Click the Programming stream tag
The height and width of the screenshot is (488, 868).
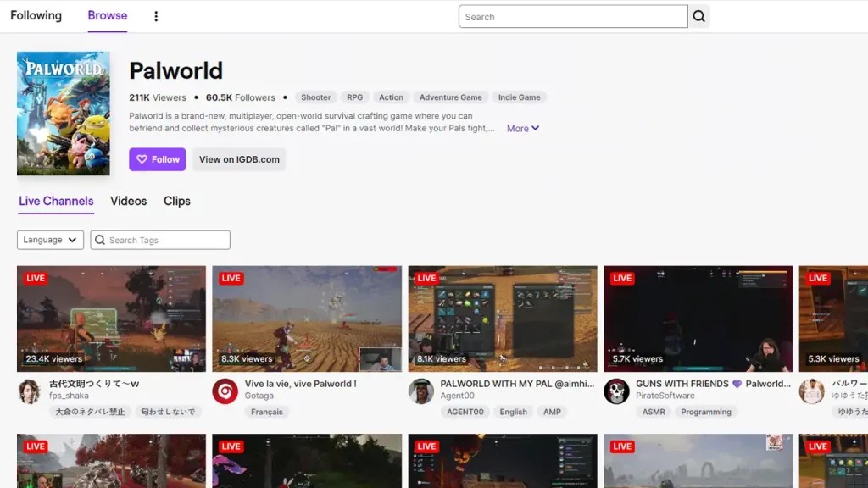point(706,412)
